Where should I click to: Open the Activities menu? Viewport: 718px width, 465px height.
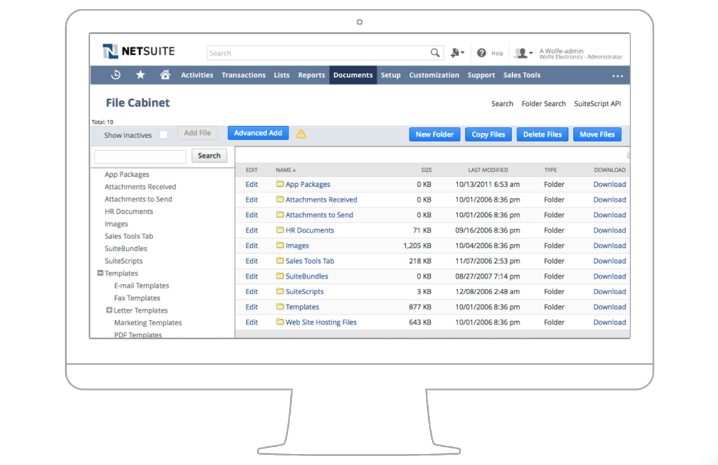[x=197, y=75]
